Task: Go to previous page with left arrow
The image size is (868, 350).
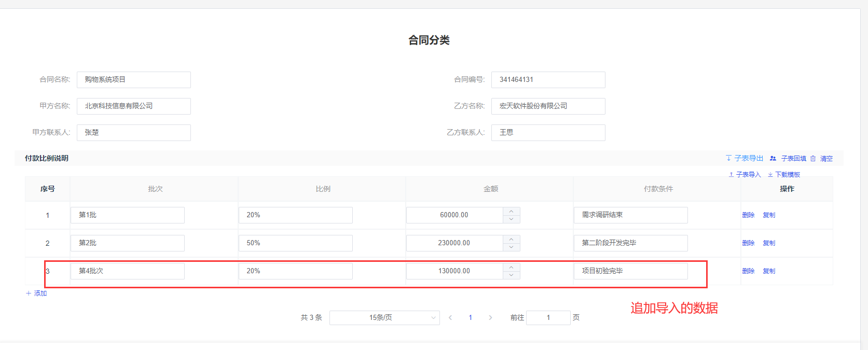Action: [x=450, y=318]
